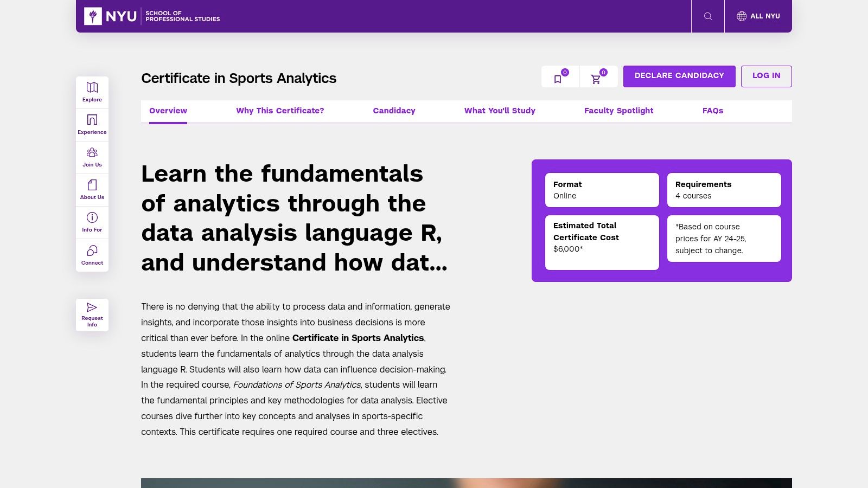
Task: Click the 'Based on course prices' note
Action: coord(724,239)
